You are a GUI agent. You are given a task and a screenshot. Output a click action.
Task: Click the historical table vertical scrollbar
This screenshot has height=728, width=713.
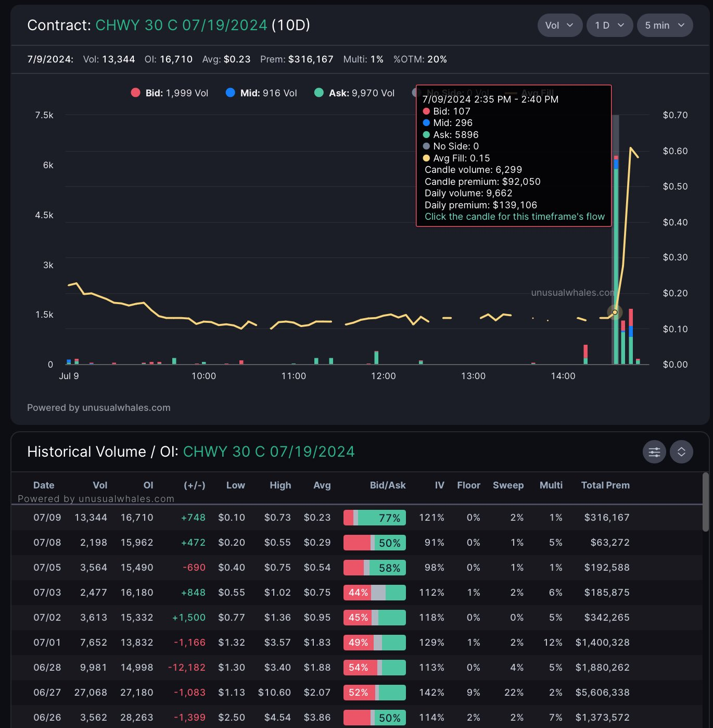point(706,502)
